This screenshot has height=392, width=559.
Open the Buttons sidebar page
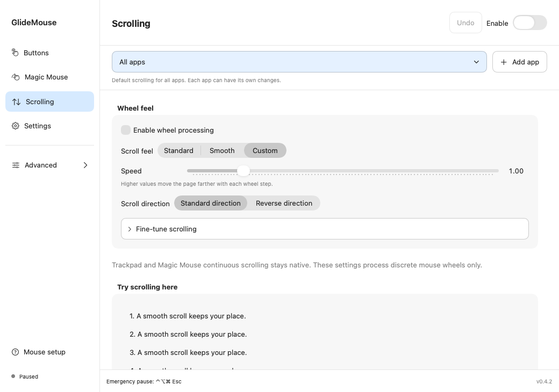pyautogui.click(x=49, y=53)
